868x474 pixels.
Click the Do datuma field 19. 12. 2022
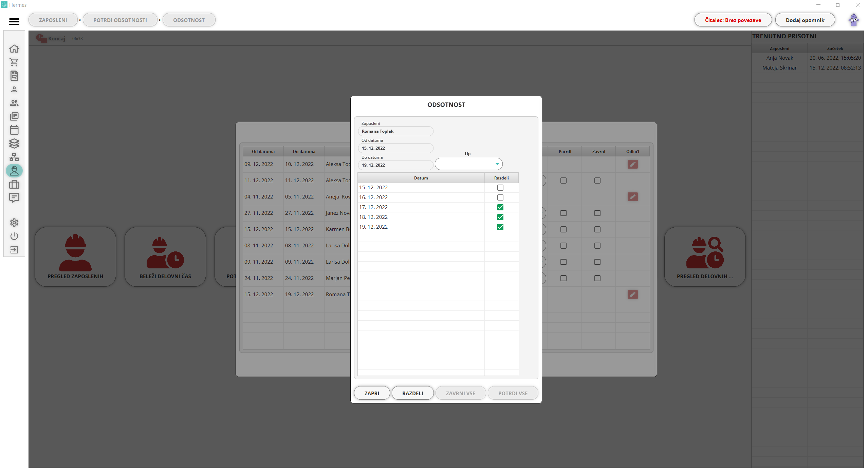tap(395, 165)
